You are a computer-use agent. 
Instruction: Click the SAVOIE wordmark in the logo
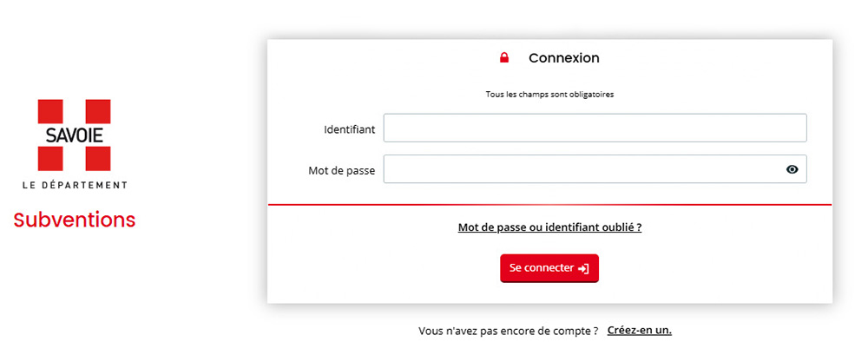[75, 135]
